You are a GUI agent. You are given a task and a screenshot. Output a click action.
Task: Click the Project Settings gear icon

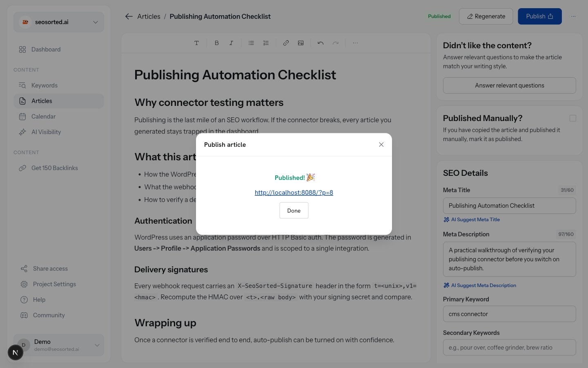click(x=24, y=284)
